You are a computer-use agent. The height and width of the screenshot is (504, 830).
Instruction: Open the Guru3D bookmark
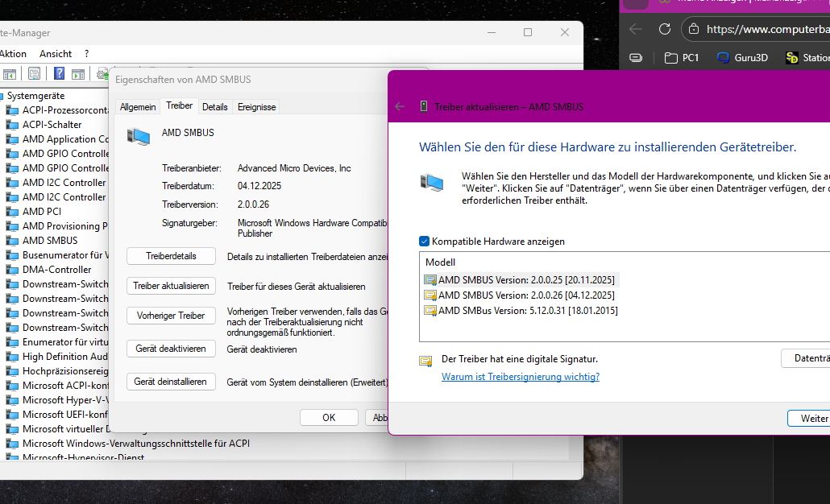point(742,58)
